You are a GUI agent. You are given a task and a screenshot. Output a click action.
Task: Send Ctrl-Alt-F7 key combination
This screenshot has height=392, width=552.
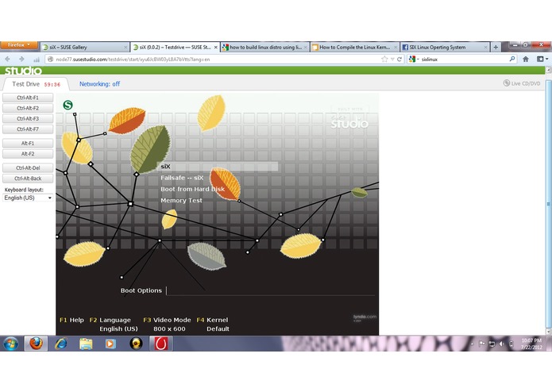(x=28, y=129)
